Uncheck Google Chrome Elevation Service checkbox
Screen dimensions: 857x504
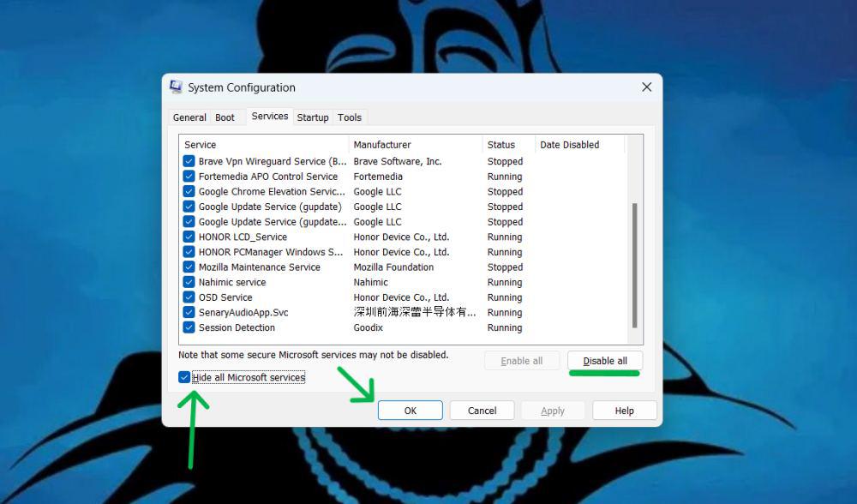coord(189,191)
